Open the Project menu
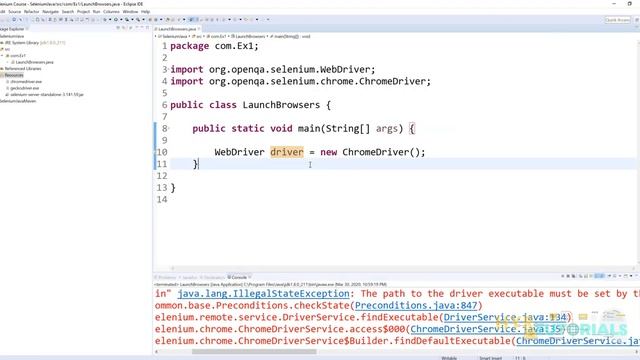 83,11
